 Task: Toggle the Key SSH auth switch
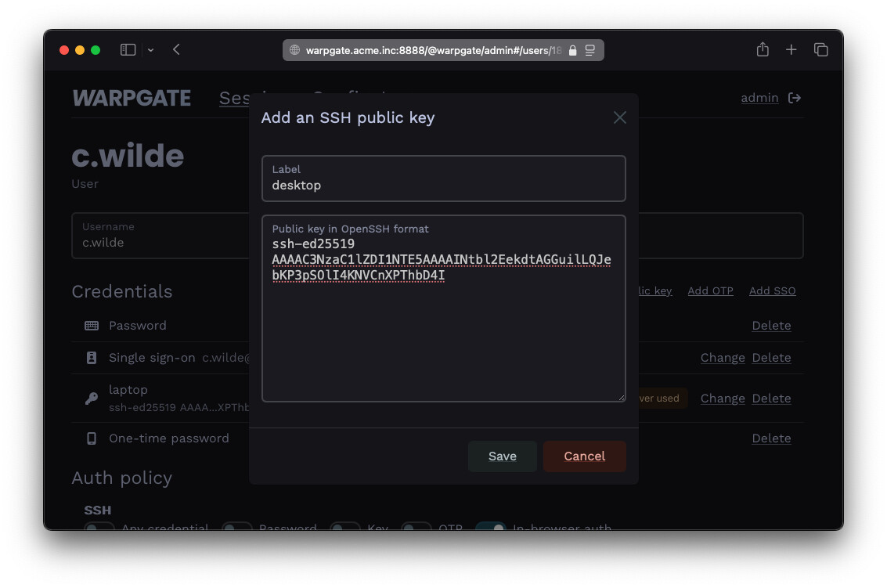coord(345,528)
